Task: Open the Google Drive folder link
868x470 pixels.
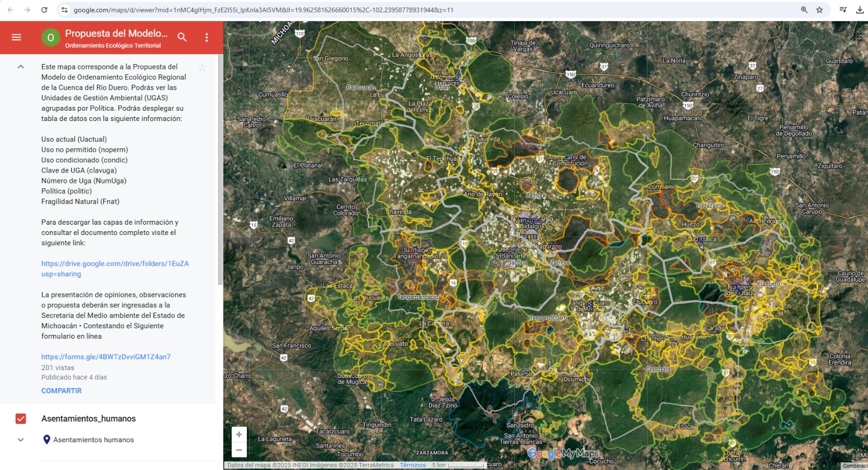Action: click(x=115, y=269)
